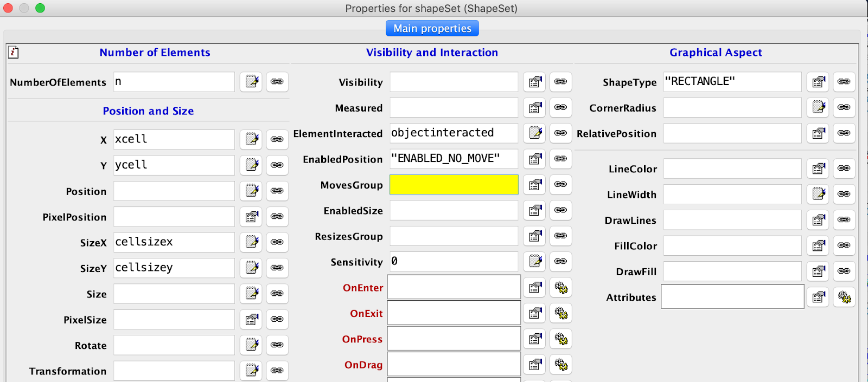
Task: Click the SizeX field containing cellsizex
Action: tap(174, 242)
